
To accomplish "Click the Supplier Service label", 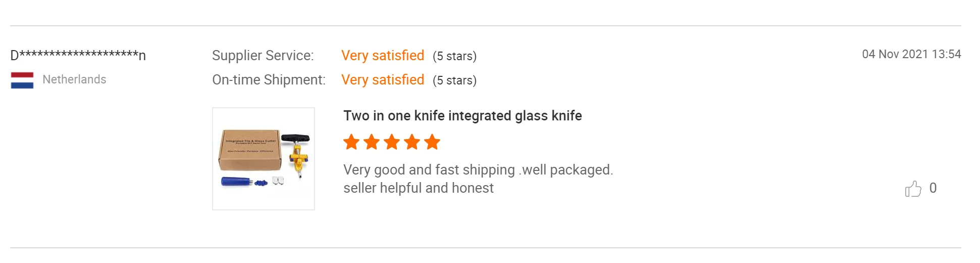I will tap(263, 56).
